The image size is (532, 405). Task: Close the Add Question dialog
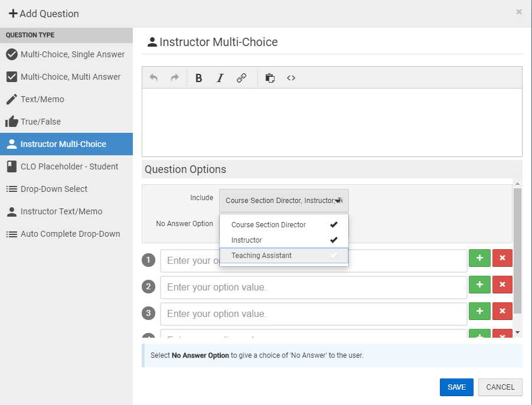(x=519, y=12)
